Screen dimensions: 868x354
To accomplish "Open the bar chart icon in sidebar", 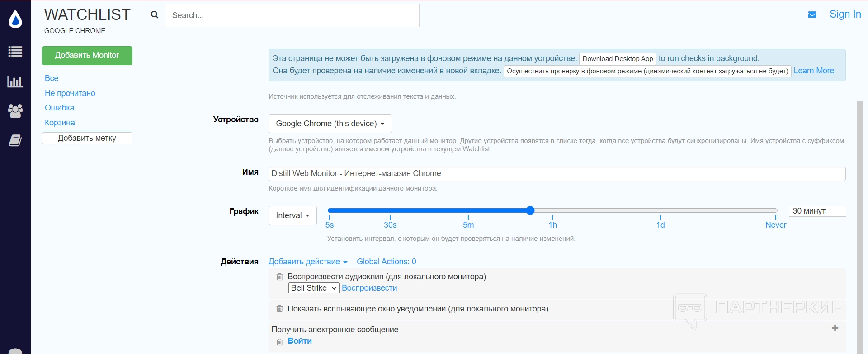I will tap(15, 81).
